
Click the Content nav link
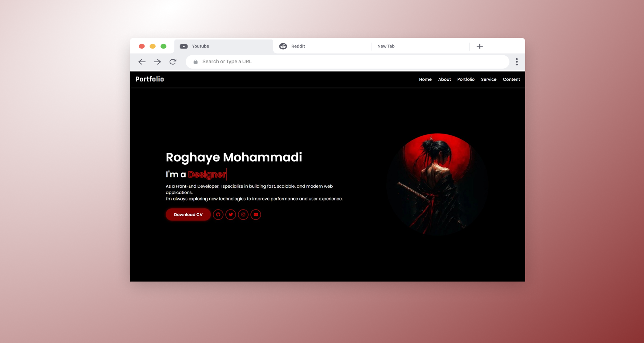(x=511, y=79)
